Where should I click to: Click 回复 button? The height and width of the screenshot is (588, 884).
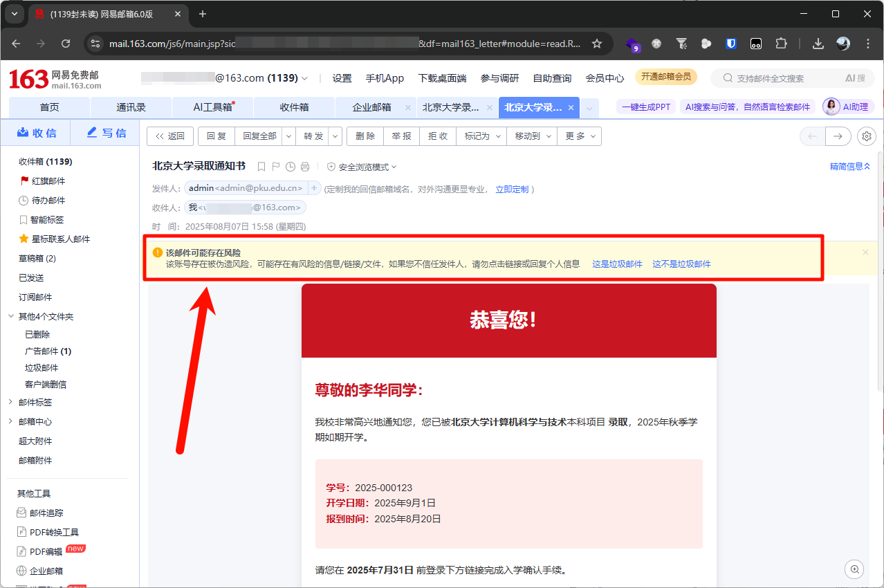[217, 136]
